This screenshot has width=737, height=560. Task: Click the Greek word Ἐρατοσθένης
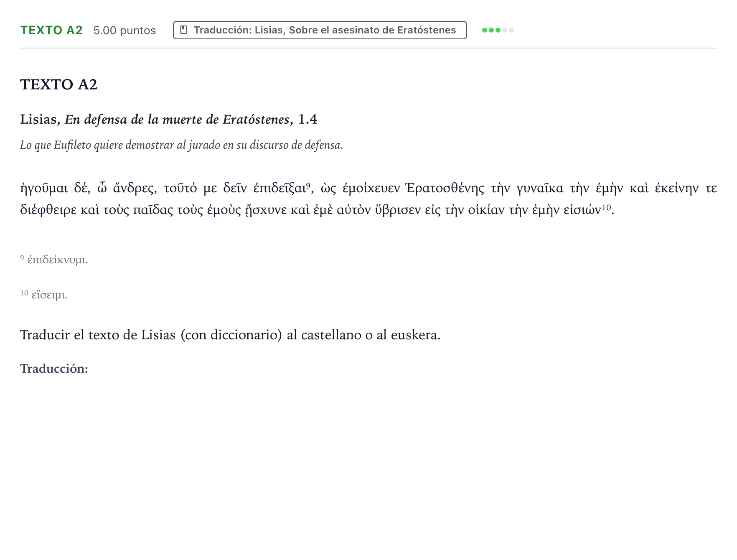pyautogui.click(x=445, y=188)
